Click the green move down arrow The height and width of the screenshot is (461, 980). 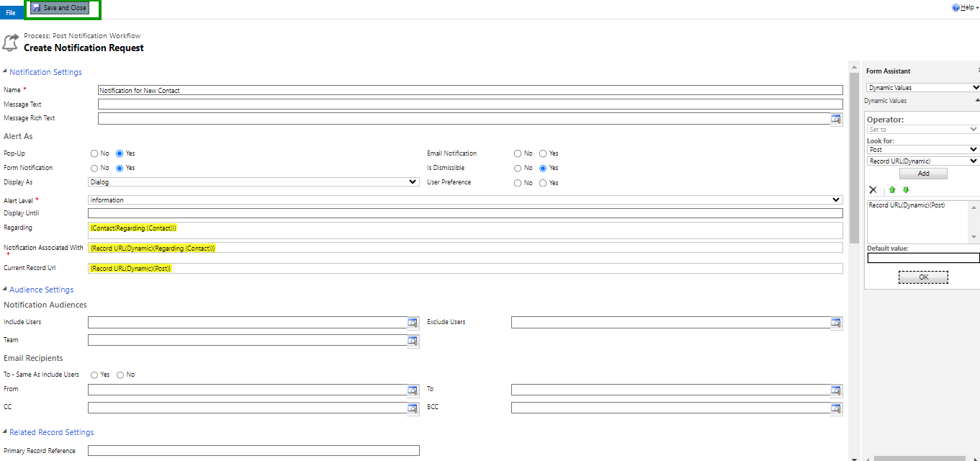tap(906, 190)
